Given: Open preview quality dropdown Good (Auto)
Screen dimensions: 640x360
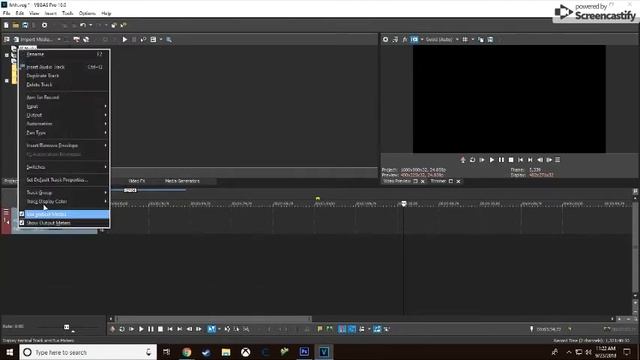Looking at the screenshot, I should [442, 40].
